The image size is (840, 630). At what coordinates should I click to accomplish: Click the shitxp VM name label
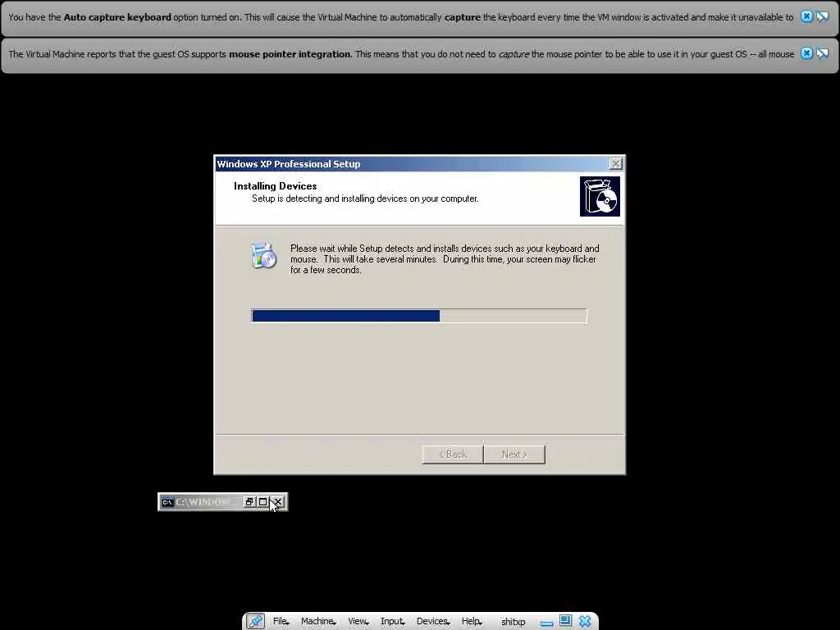click(513, 622)
